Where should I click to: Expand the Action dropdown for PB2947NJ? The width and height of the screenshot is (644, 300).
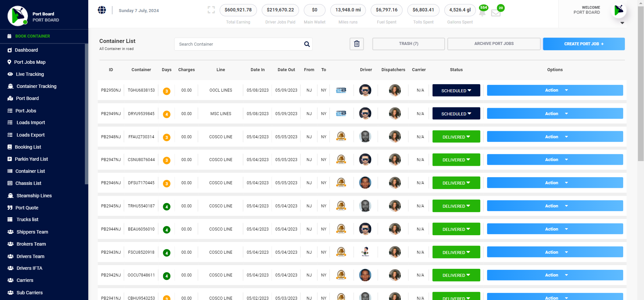555,159
